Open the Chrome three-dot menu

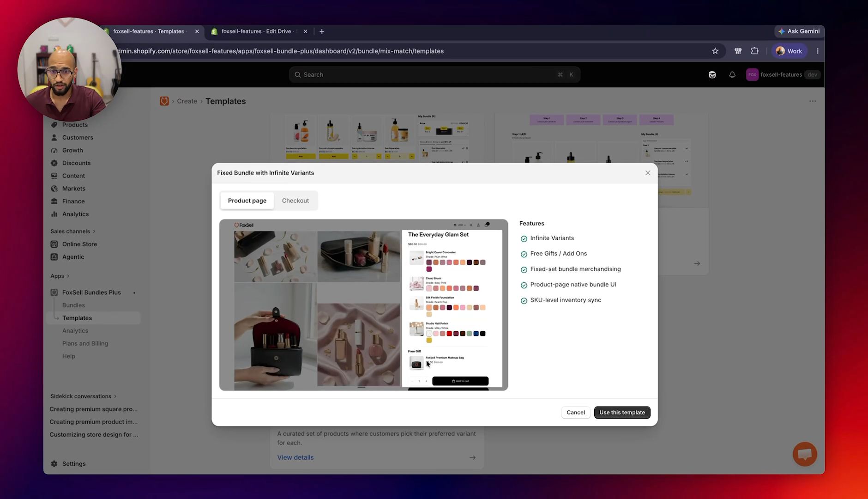coord(817,51)
